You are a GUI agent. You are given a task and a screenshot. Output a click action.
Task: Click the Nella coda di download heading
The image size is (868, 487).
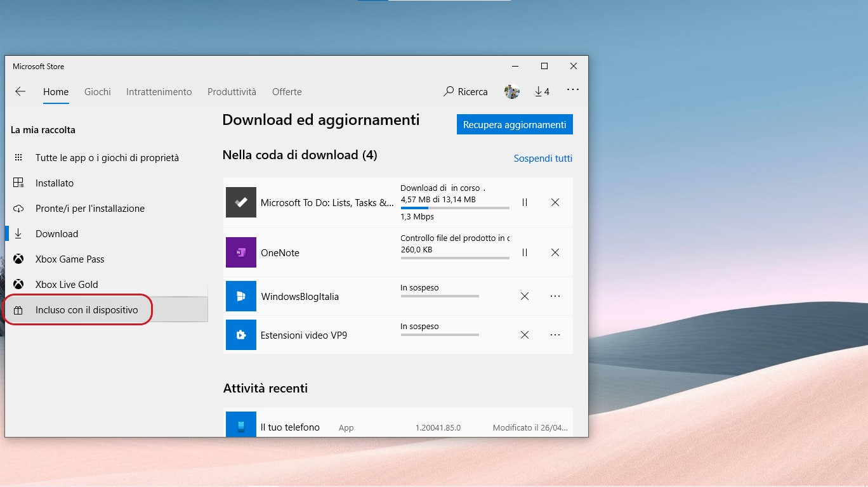[299, 155]
